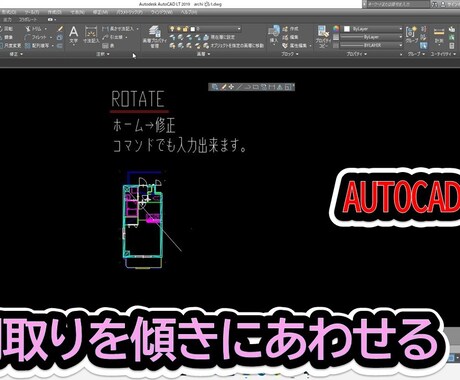460x380 pixels.
Task: Expand the 注釈 (Annotation) panel
Action: 103,54
